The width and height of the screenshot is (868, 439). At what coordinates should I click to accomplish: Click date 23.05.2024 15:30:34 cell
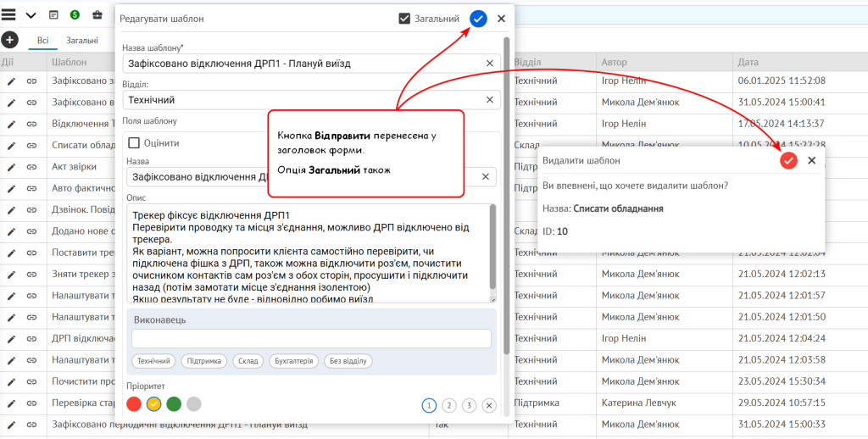pyautogui.click(x=782, y=381)
